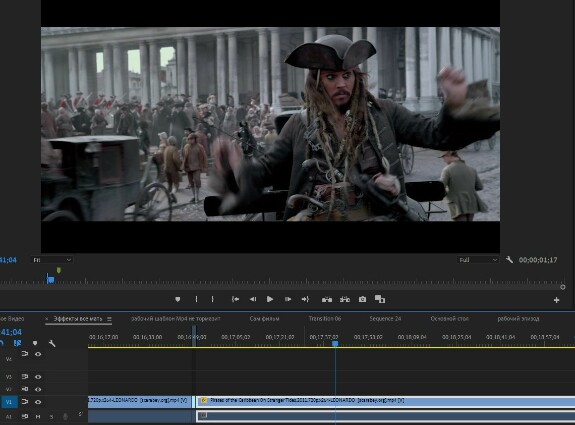Click the fx badge on Pirates clip
This screenshot has height=425, width=575.
pos(204,401)
